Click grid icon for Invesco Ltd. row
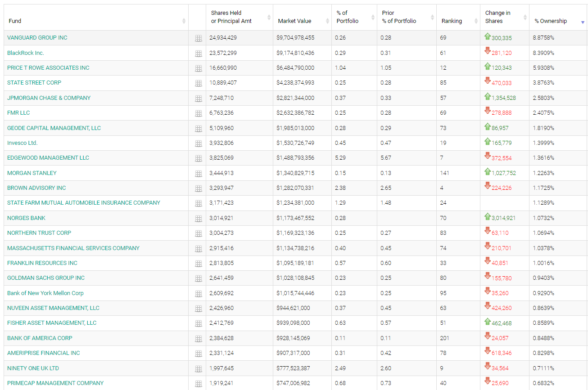588x390 pixels. pos(198,143)
